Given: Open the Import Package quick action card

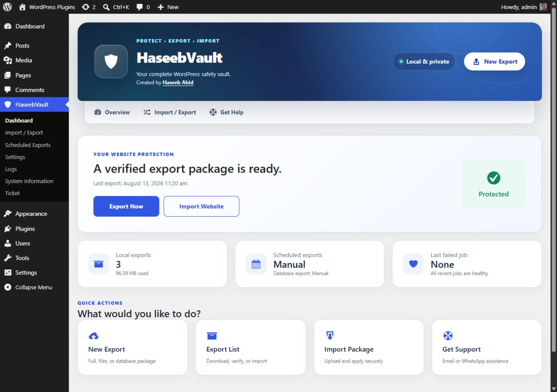Looking at the screenshot, I should point(368,347).
